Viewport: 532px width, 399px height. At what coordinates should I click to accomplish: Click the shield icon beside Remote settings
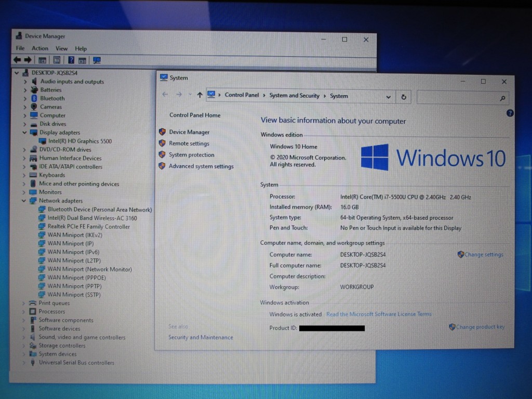pos(162,143)
